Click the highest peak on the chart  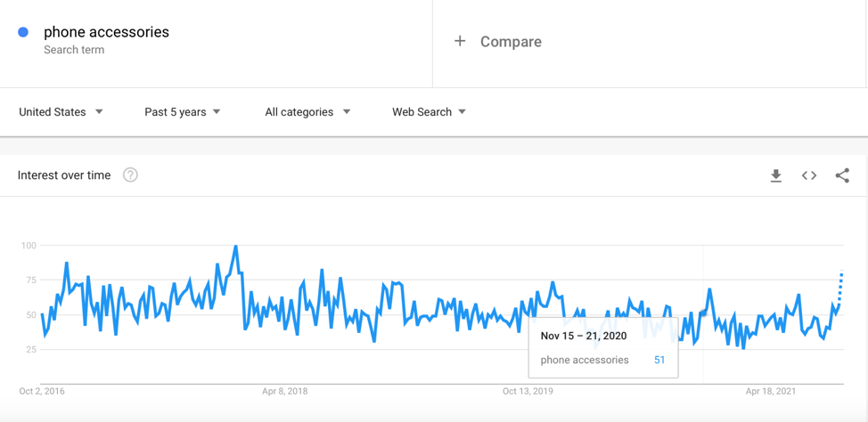(236, 246)
